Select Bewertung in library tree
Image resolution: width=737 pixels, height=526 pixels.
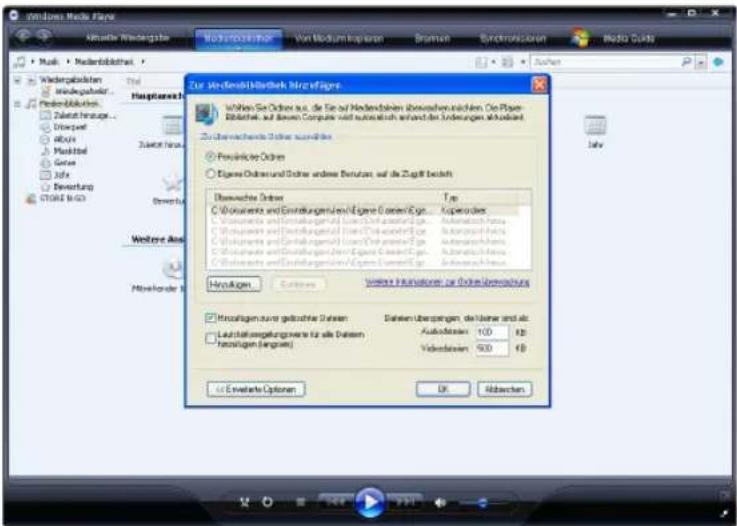pyautogui.click(x=73, y=187)
